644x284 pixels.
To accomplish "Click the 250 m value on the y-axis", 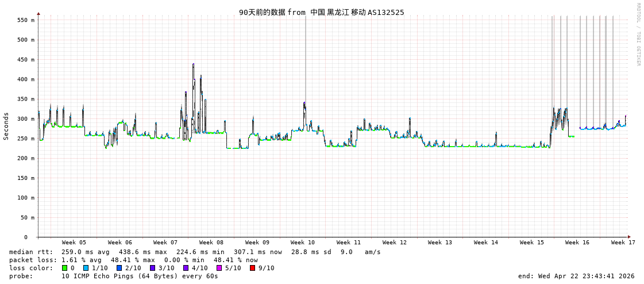I will [x=26, y=139].
